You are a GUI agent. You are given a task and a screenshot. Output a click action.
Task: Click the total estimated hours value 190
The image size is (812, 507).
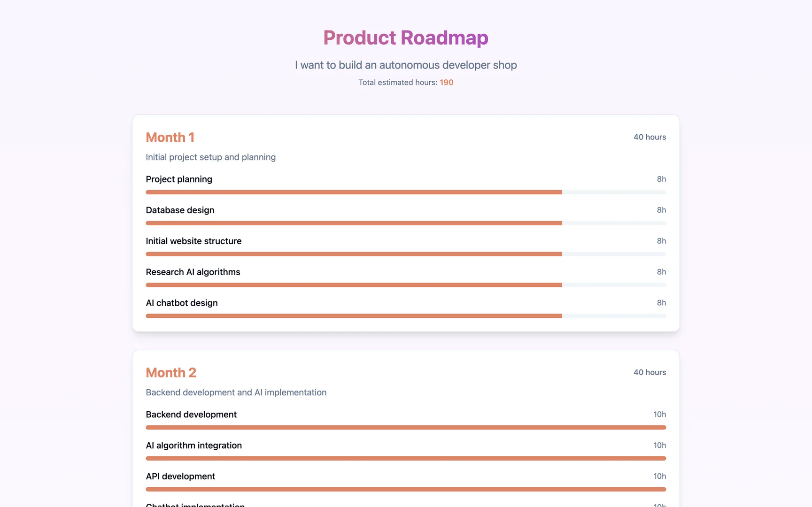coord(446,82)
